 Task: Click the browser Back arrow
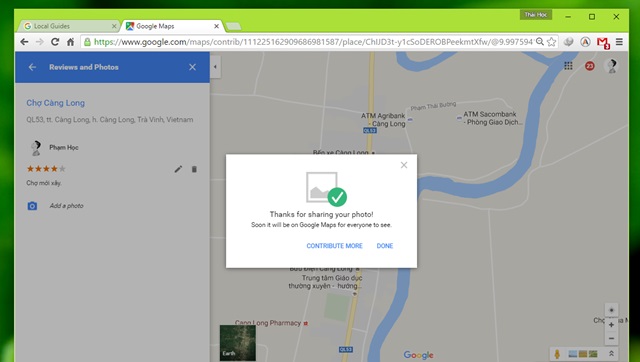click(x=24, y=42)
